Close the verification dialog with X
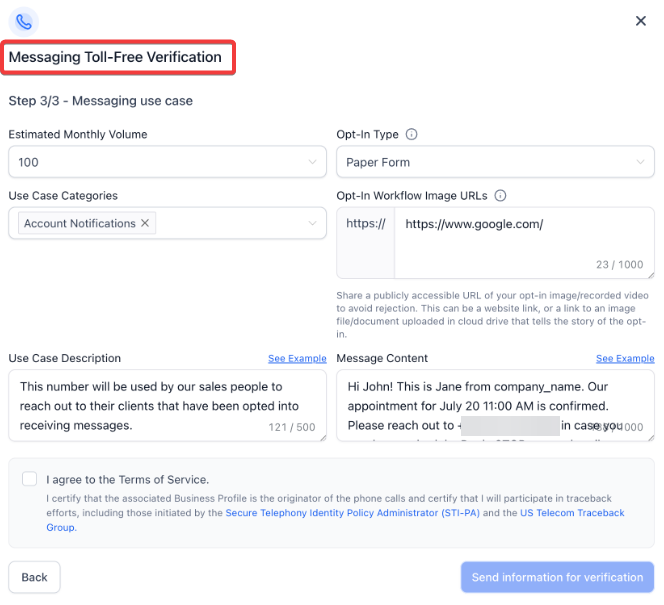The width and height of the screenshot is (664, 605). pos(641,21)
